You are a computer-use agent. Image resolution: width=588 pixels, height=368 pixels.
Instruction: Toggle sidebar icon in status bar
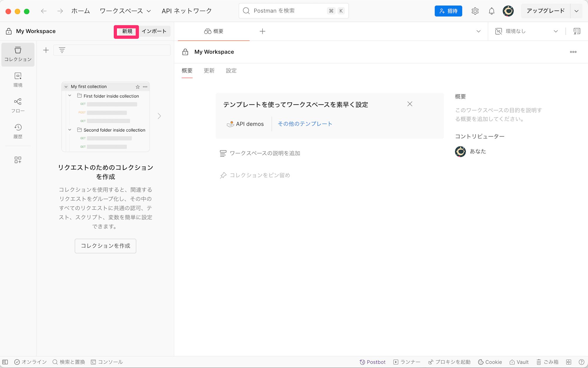[5, 362]
